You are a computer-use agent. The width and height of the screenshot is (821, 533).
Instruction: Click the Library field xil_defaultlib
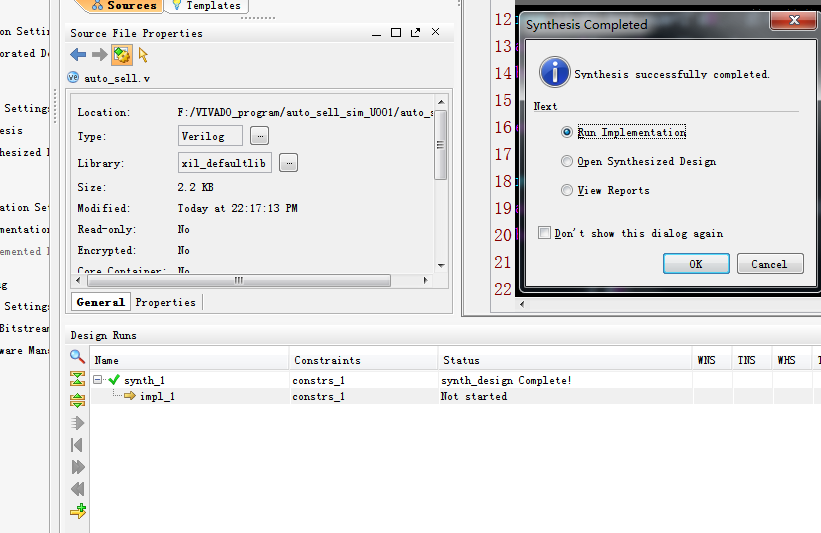pos(225,163)
